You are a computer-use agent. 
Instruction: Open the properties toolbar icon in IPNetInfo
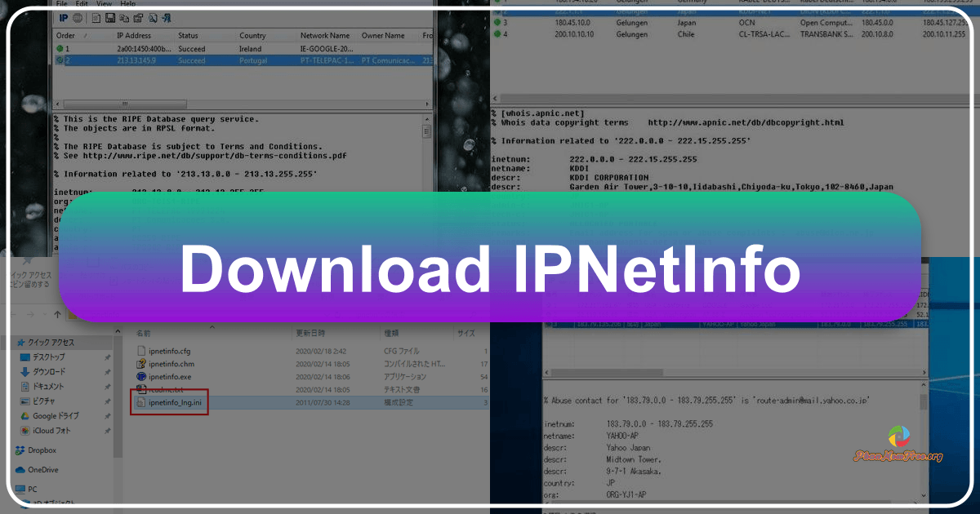pyautogui.click(x=138, y=17)
